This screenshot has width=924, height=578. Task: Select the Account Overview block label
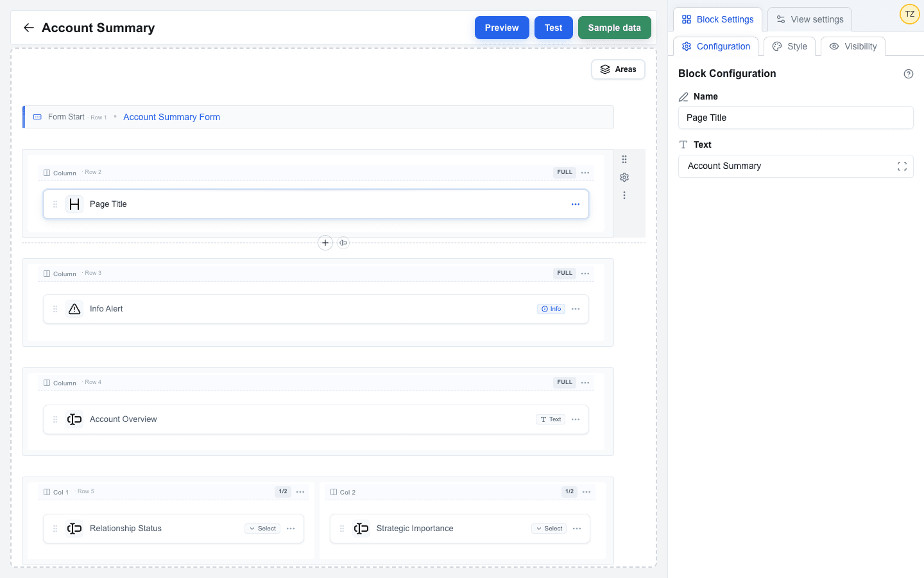pos(123,419)
